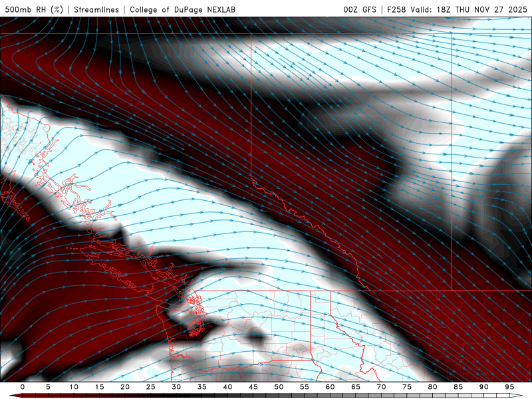Click the colorbar label "80"
532x399 pixels.
(x=432, y=387)
